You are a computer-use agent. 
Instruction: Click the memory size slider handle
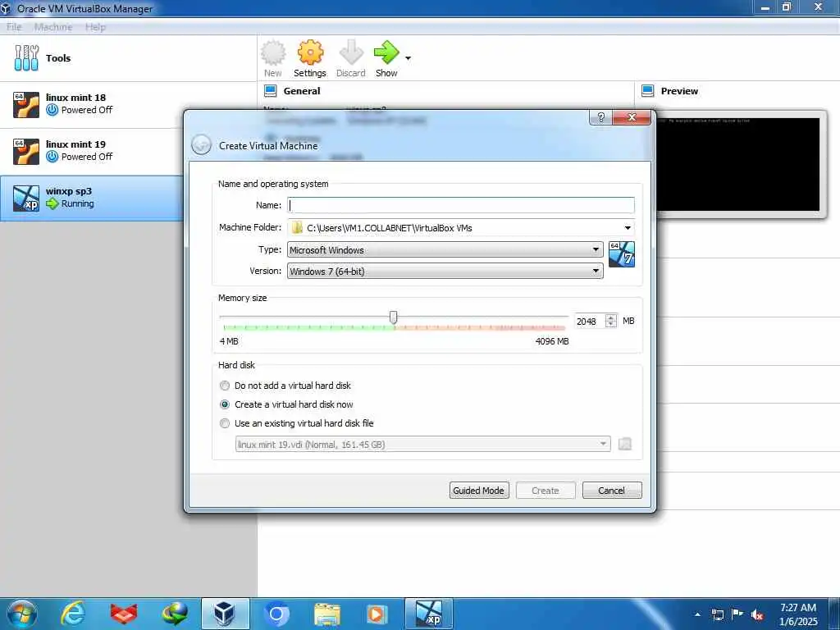click(394, 317)
